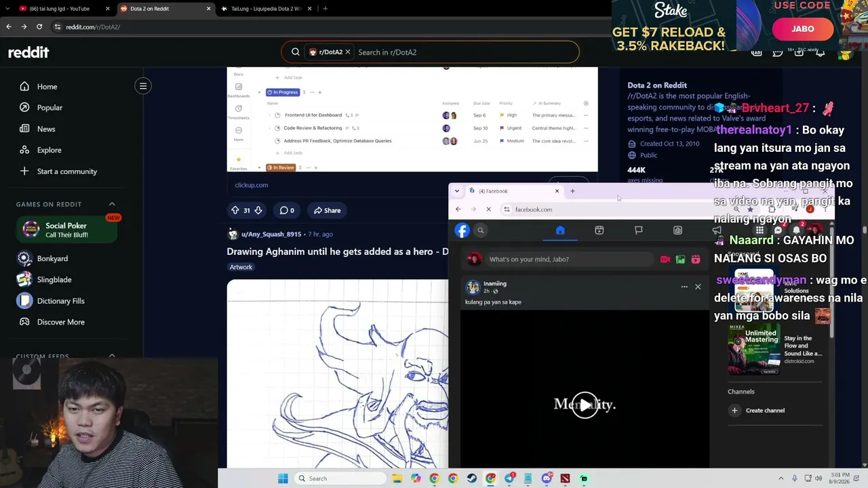Go back in the Reddit browser window
This screenshot has height=488, width=868.
(9, 27)
